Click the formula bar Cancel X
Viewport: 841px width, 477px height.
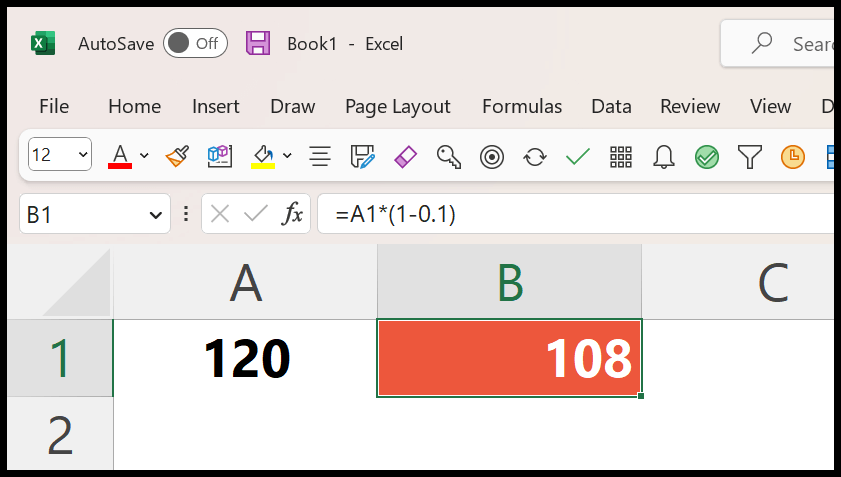[220, 215]
